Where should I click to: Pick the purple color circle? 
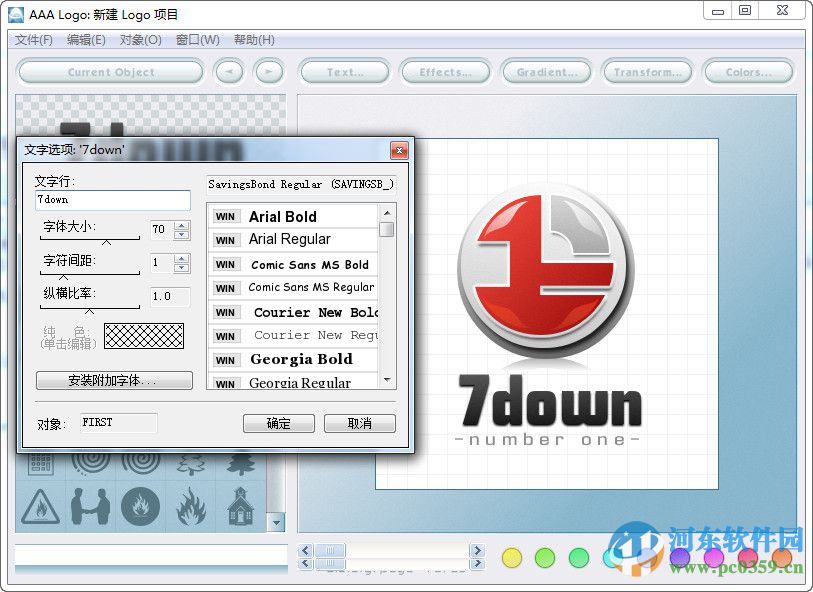[x=680, y=558]
